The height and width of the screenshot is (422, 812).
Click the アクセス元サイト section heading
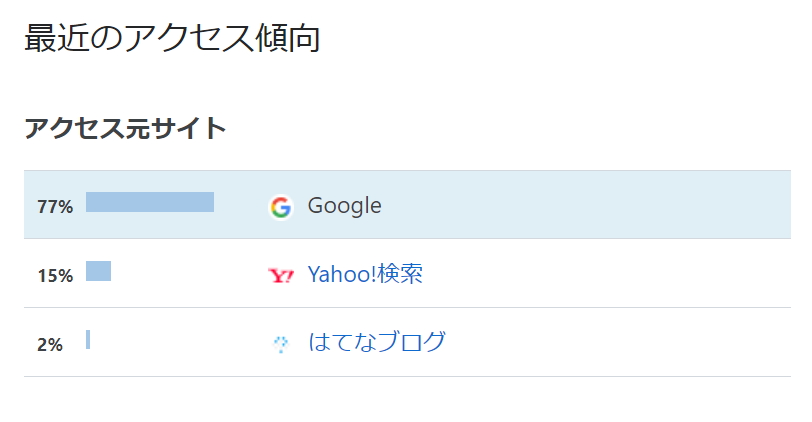(x=125, y=128)
